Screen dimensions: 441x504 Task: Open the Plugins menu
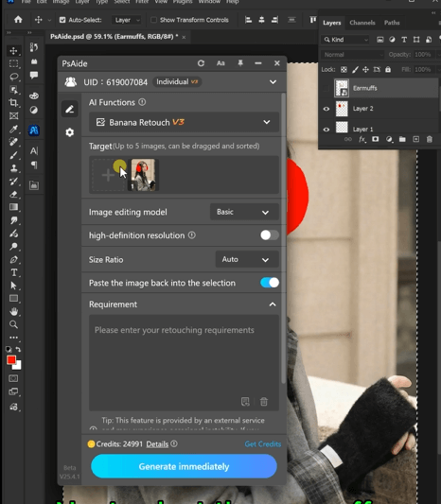pos(183,2)
